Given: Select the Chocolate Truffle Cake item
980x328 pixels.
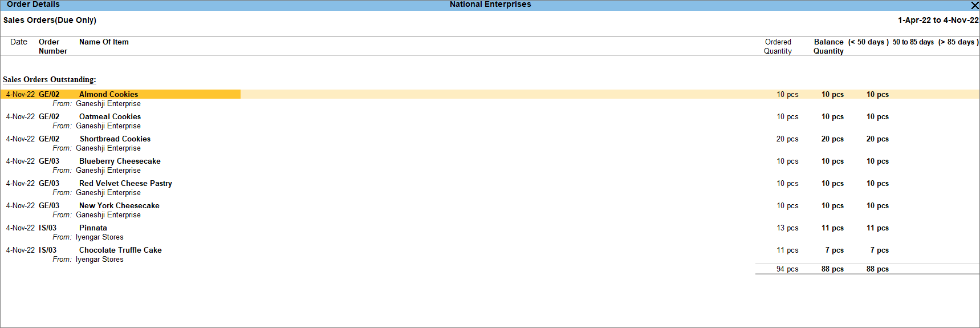Looking at the screenshot, I should pyautogui.click(x=120, y=250).
